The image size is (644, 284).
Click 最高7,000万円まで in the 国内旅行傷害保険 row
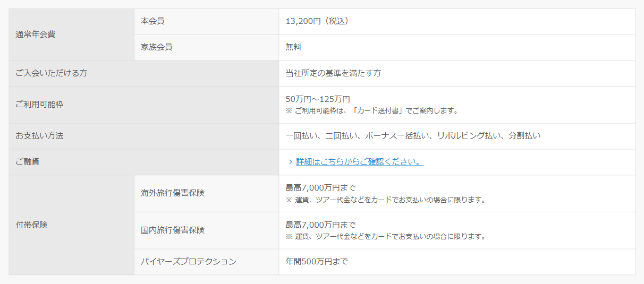320,225
